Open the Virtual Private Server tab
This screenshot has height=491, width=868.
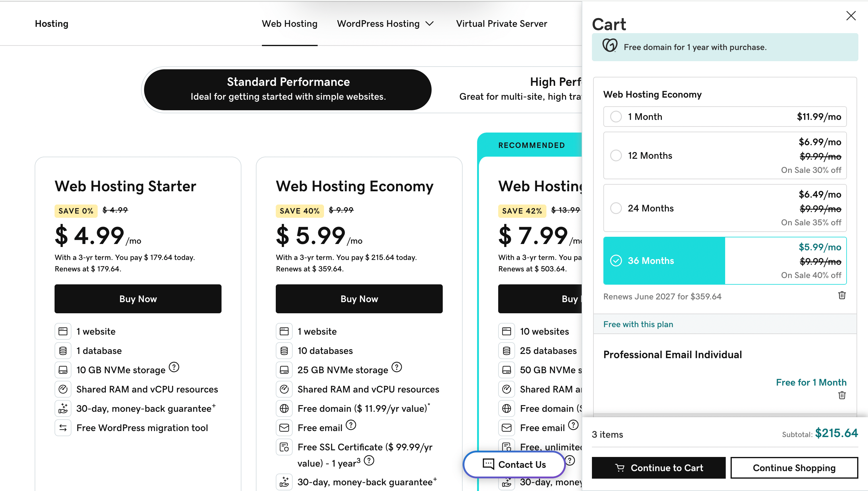tap(501, 23)
